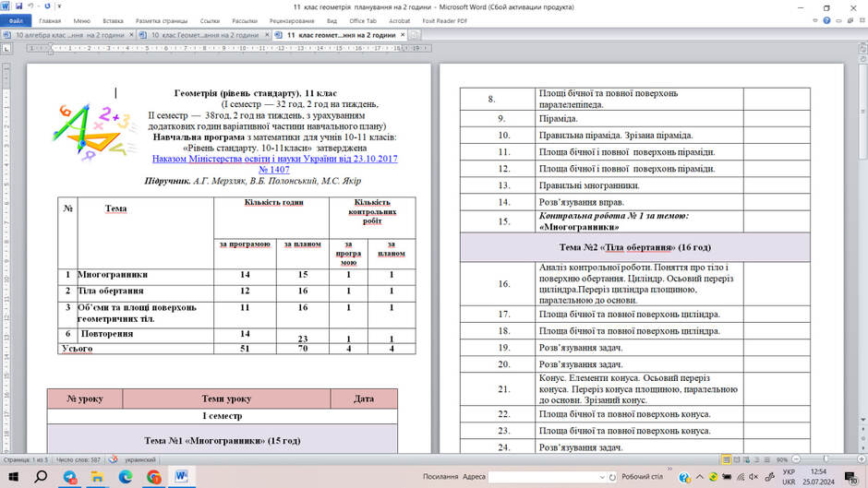Image resolution: width=868 pixels, height=488 pixels.
Task: Toggle Print Layout view in status bar
Action: coord(726,459)
